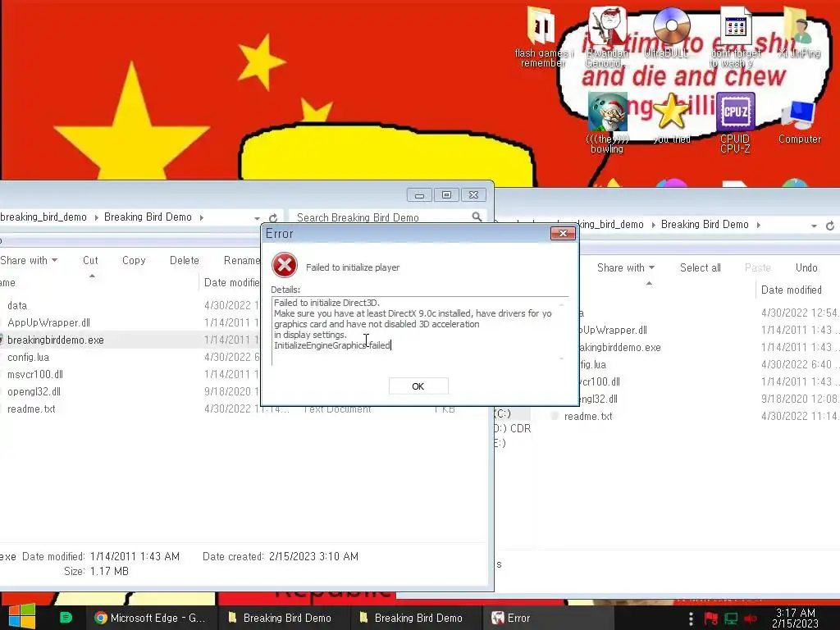Select the data folder in the left window
This screenshot has width=840, height=630.
pyautogui.click(x=17, y=305)
